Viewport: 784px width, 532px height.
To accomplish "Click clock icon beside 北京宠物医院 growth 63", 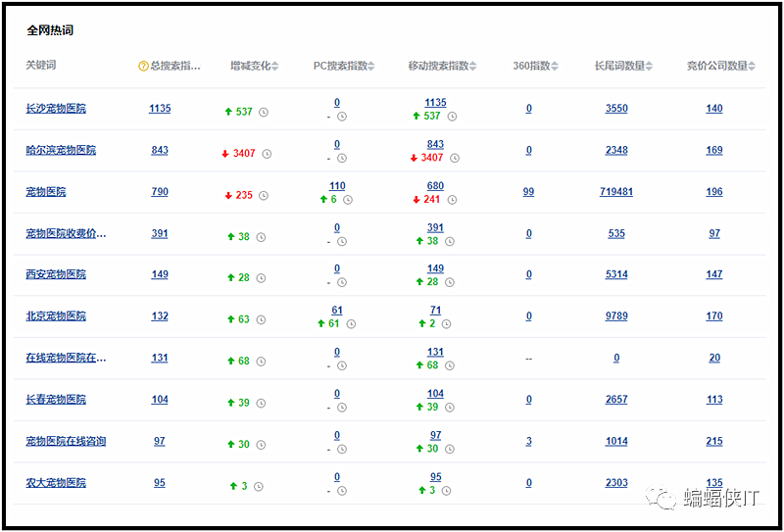I will point(261,320).
